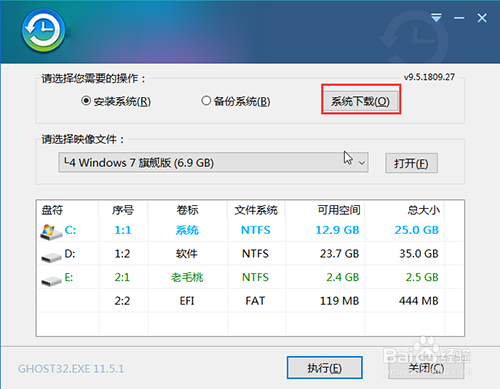The image size is (500, 389).
Task: Click the 总大小 column header
Action: click(424, 210)
